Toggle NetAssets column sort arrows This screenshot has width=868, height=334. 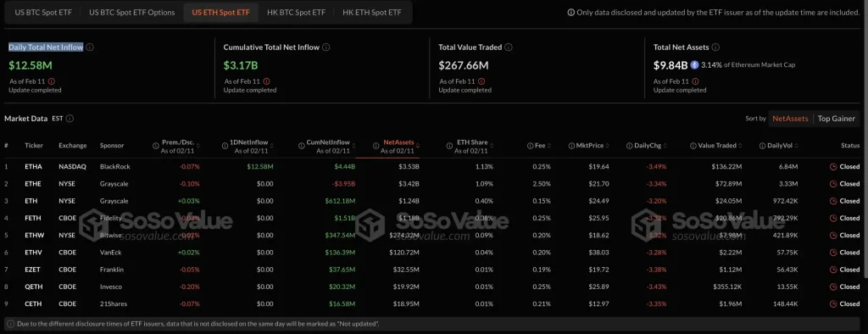pyautogui.click(x=417, y=146)
